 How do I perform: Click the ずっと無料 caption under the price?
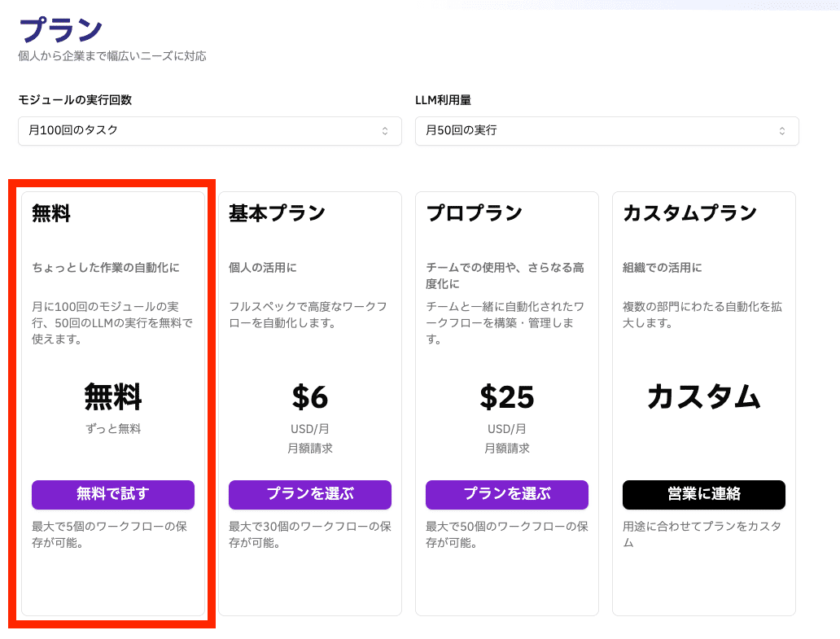click(x=113, y=429)
